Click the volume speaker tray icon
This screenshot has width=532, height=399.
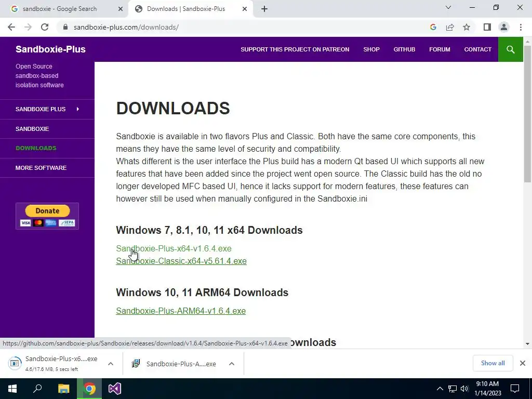[464, 389]
